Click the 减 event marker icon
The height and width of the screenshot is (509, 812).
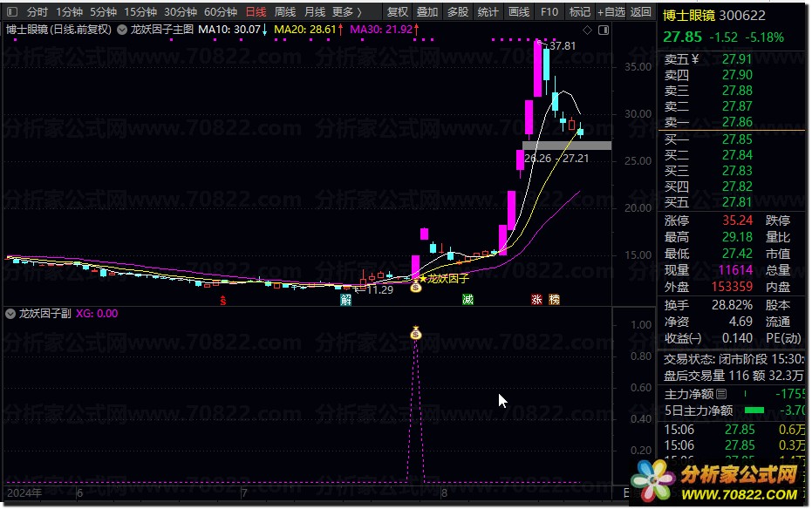point(467,300)
